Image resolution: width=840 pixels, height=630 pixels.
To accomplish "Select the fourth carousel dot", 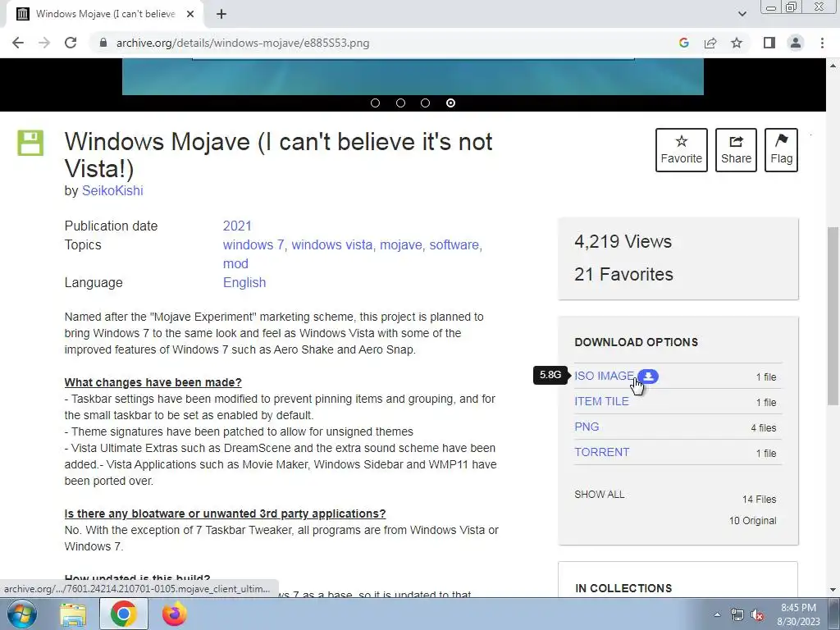I will point(450,103).
